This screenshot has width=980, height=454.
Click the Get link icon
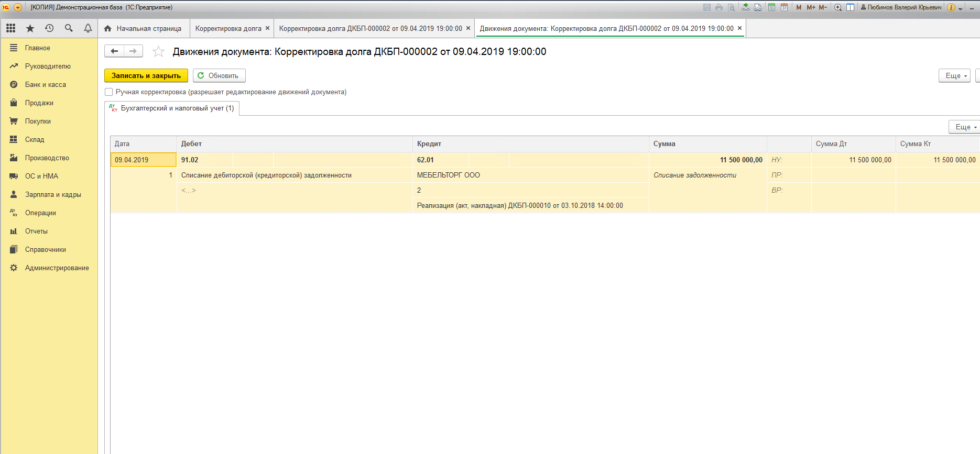(745, 7)
